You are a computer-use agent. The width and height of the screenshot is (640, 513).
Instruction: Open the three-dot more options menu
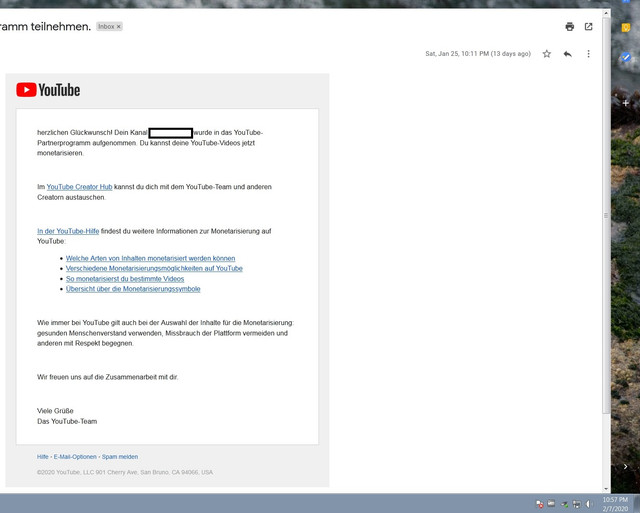click(589, 54)
